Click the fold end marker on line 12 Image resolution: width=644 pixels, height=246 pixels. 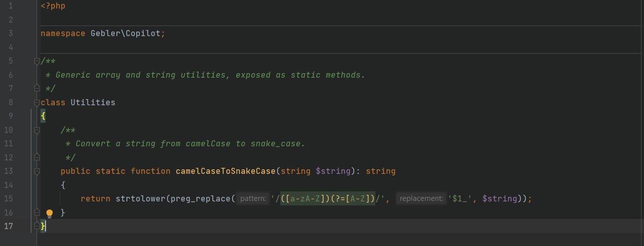[x=37, y=157]
